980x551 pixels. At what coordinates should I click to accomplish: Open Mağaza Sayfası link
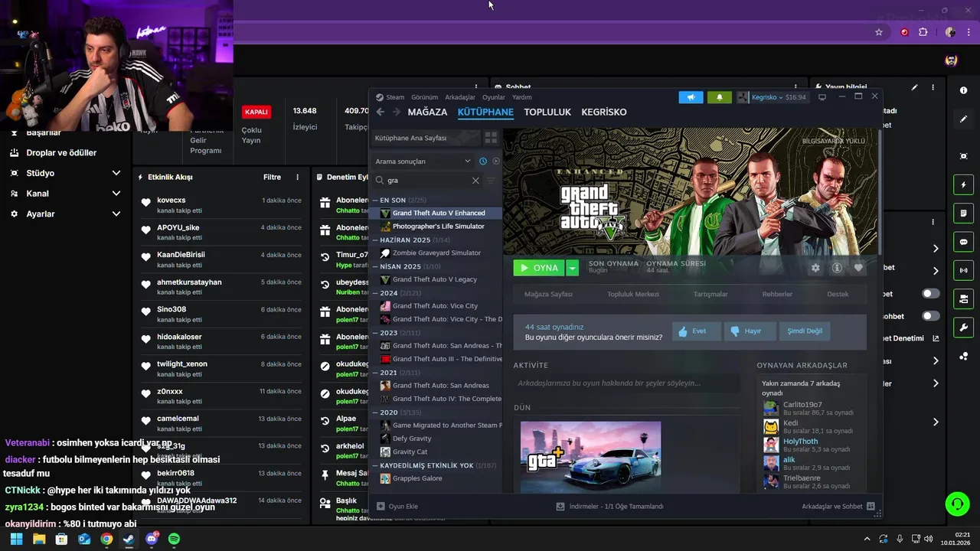[548, 295]
